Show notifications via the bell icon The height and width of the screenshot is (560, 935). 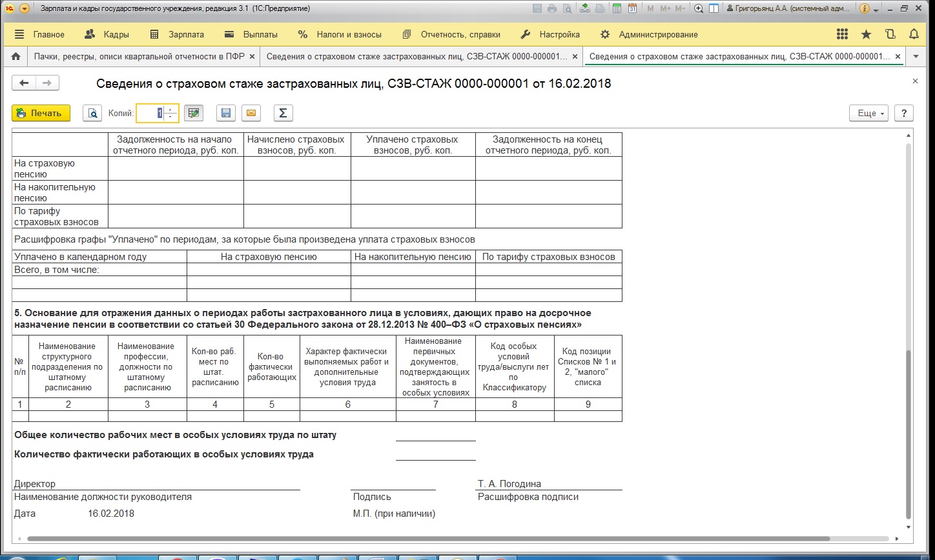point(914,34)
